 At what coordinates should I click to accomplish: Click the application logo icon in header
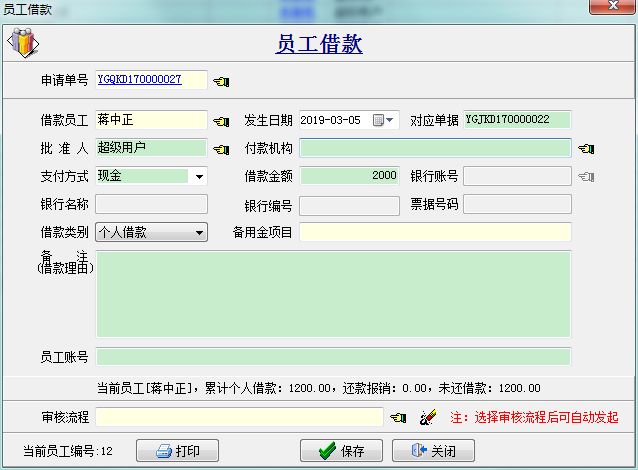click(23, 43)
